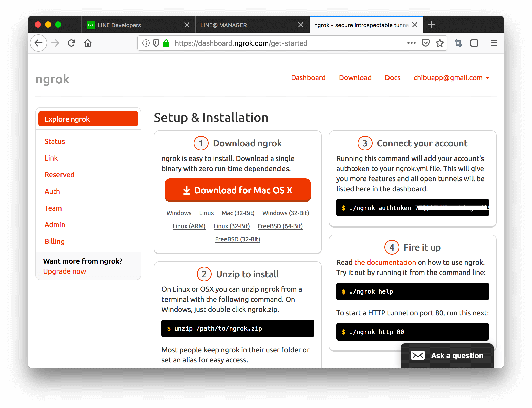532x408 pixels.
Task: Open the Firefox hamburger menu
Action: point(494,43)
